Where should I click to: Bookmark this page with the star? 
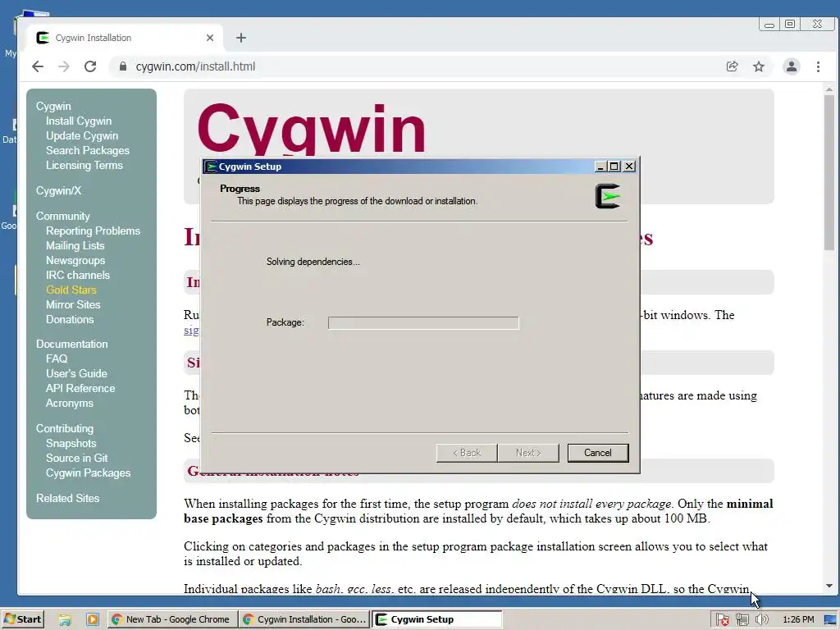(759, 66)
